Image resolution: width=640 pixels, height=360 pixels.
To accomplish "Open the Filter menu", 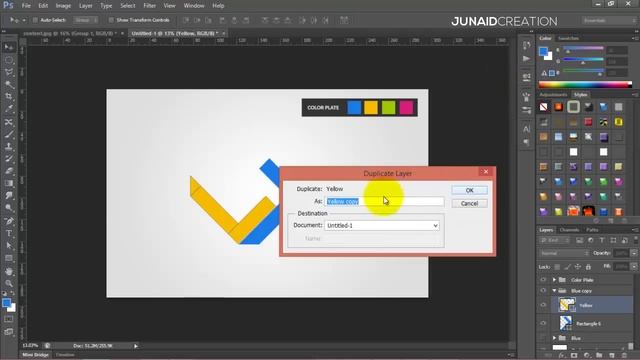I will coord(149,6).
